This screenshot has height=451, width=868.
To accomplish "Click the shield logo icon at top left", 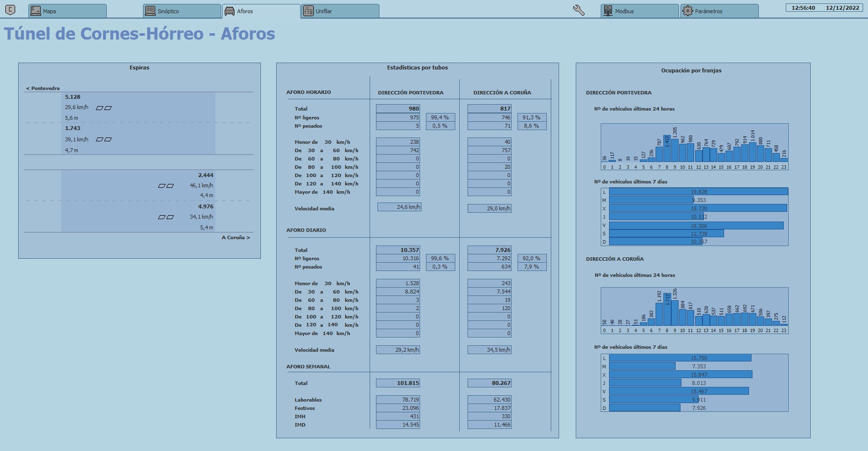I will [x=10, y=10].
